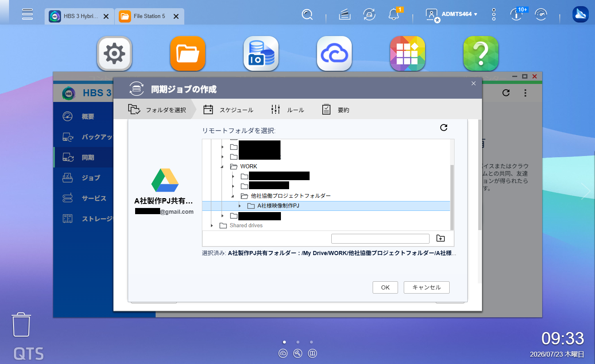Collapse 他社協働プロジェクトフォルダー tree node
The image size is (595, 364).
233,196
